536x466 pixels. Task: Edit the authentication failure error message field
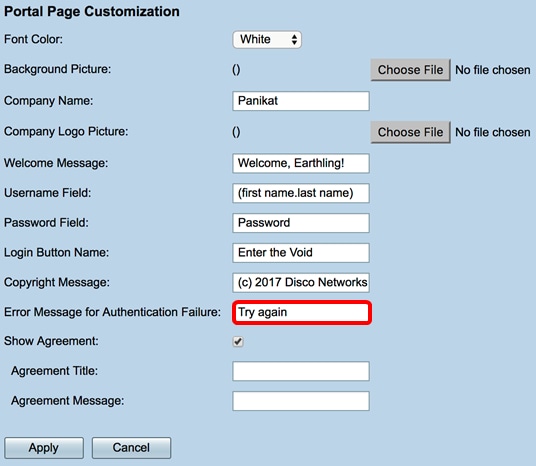(x=302, y=312)
